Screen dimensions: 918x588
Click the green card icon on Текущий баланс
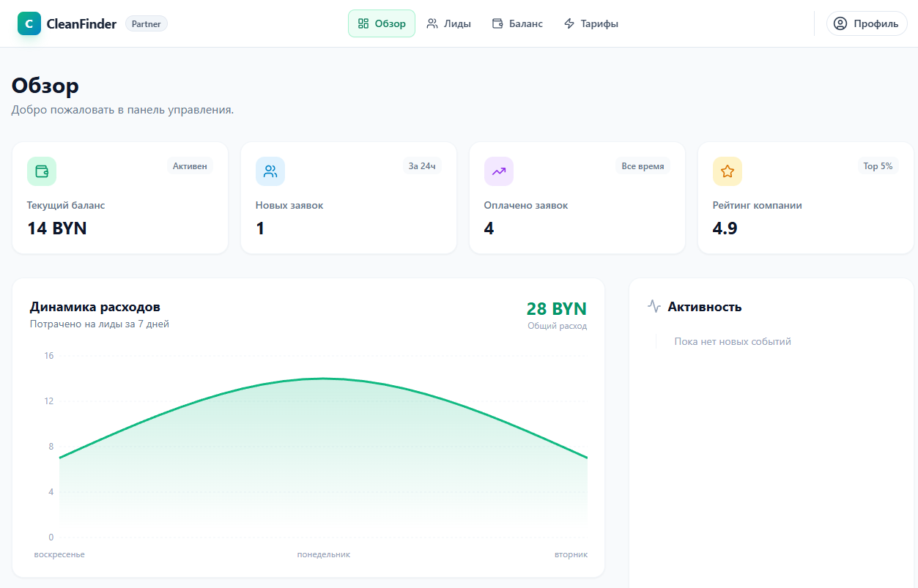[x=42, y=171]
